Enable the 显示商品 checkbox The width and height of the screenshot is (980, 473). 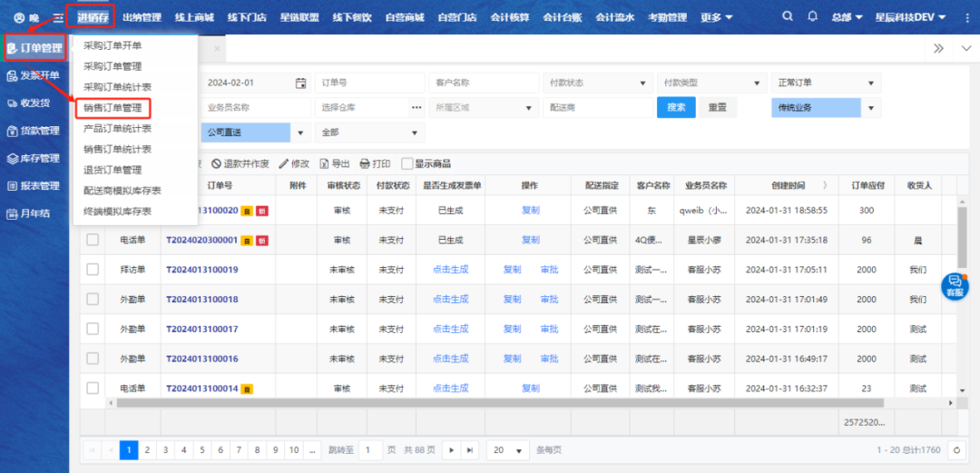407,164
